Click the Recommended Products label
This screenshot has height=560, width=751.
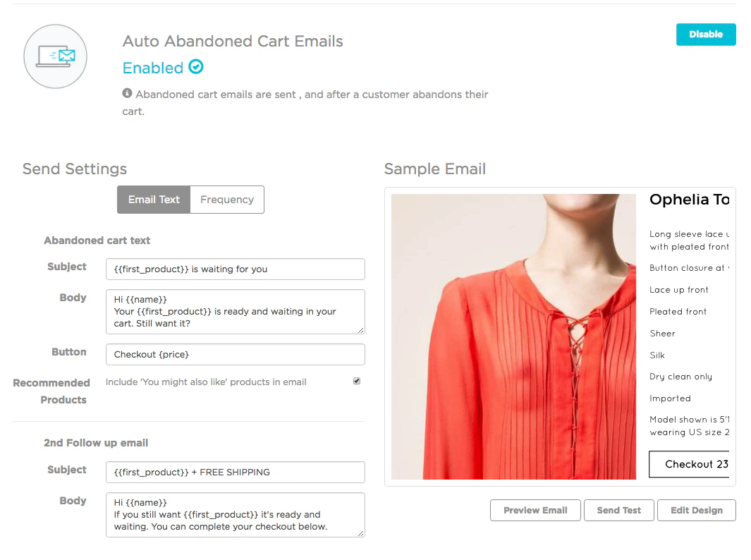[x=51, y=391]
